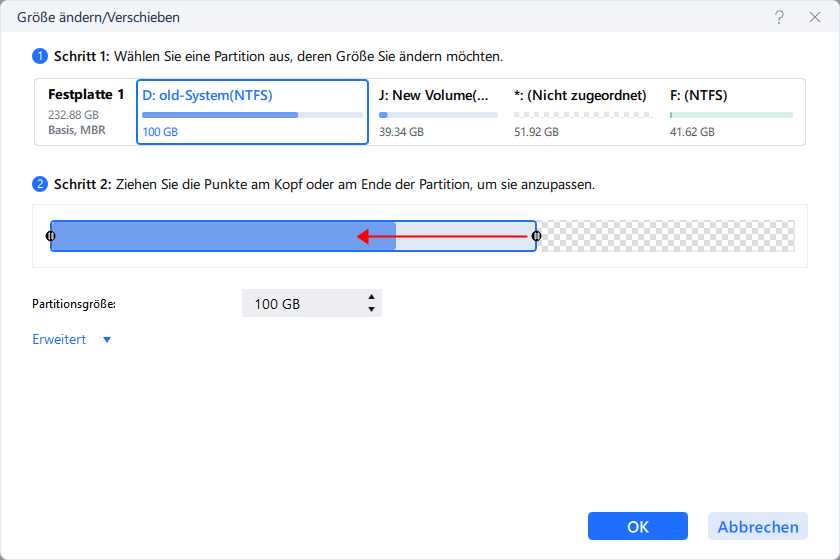The height and width of the screenshot is (560, 840).
Task: Select the D: old-System(NTFS) partition
Action: click(x=252, y=112)
